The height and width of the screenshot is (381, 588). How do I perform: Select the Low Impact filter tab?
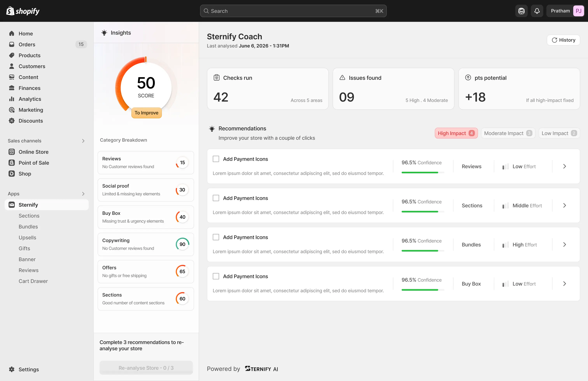click(559, 133)
